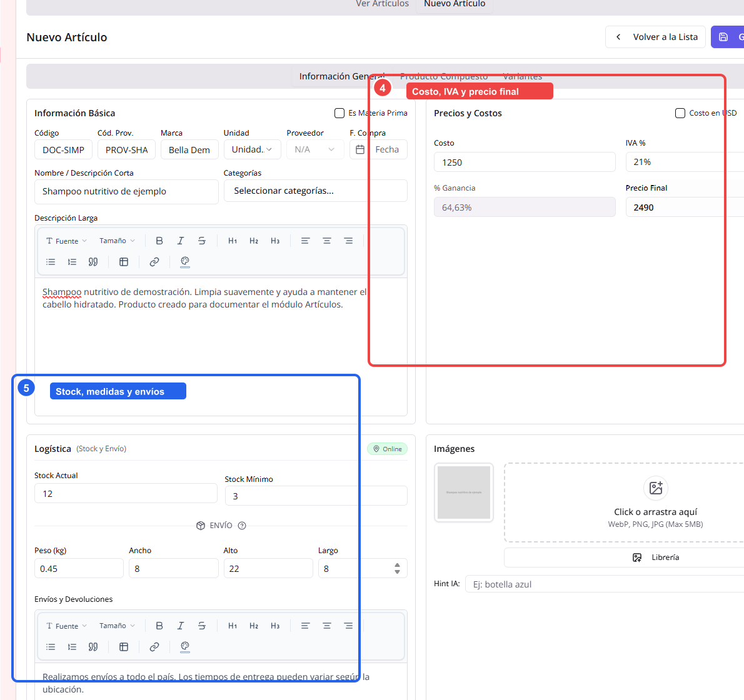
Task: Click Volver a la Lista button
Action: [655, 37]
